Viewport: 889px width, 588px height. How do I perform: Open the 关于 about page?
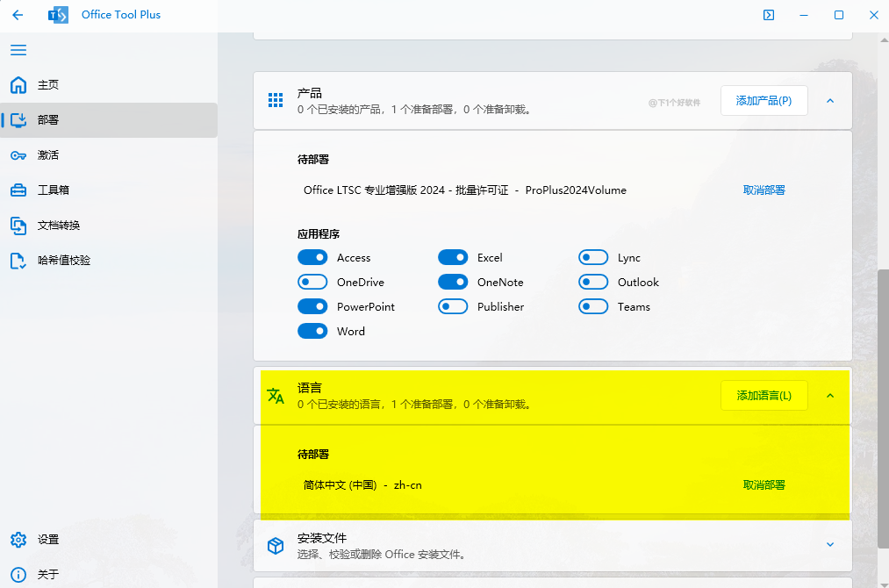pos(47,575)
